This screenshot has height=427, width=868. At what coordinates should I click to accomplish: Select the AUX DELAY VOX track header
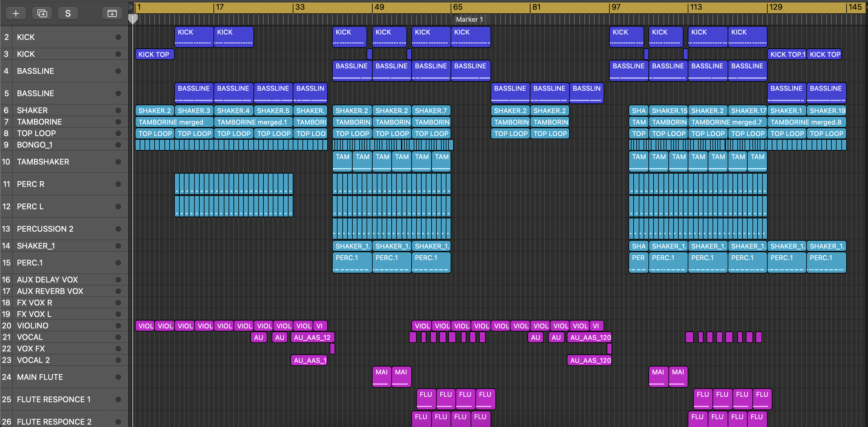point(47,279)
